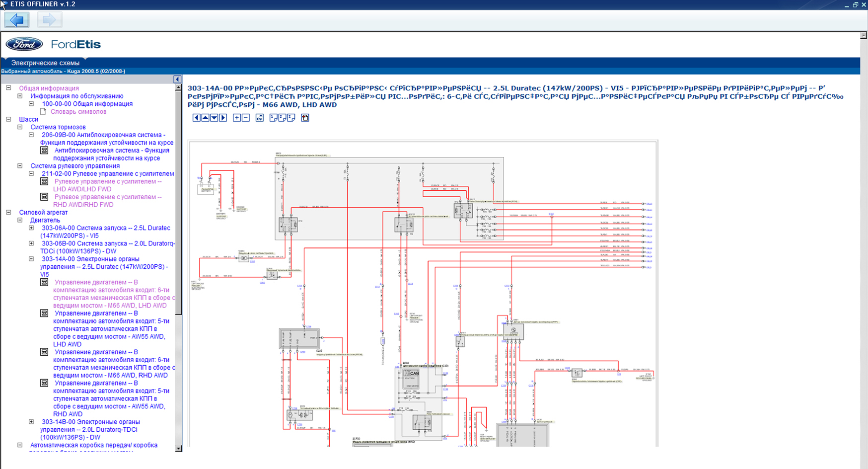Open the Электрические схемы tab
The height and width of the screenshot is (469, 868).
click(45, 63)
